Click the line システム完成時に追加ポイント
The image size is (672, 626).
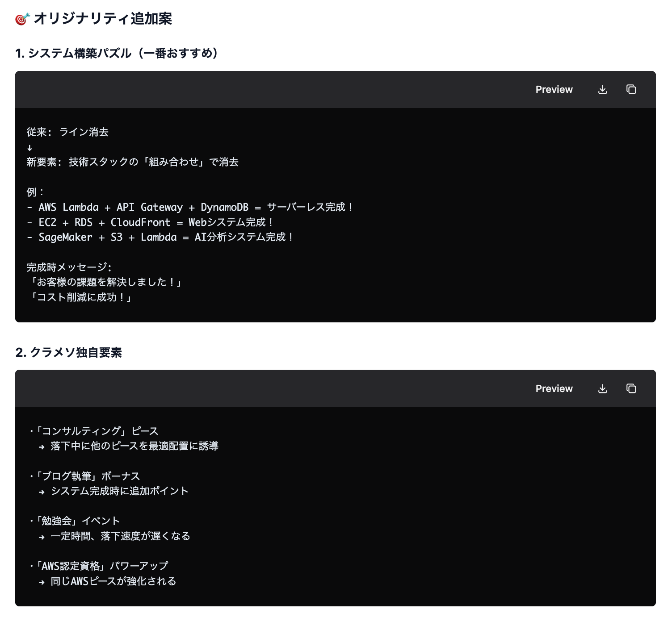[113, 491]
